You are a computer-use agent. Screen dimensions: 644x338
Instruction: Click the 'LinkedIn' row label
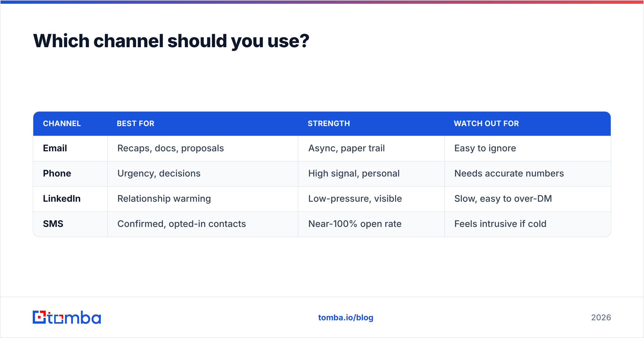pyautogui.click(x=62, y=199)
